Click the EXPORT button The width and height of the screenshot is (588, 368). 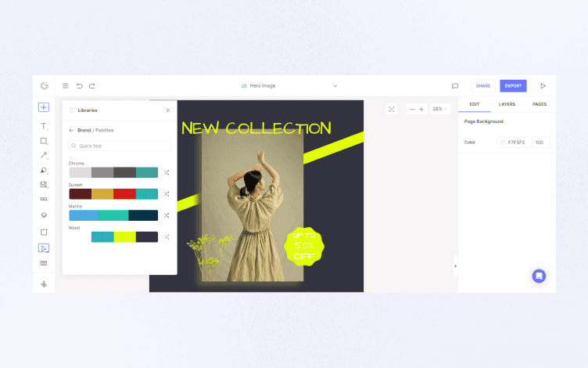(x=513, y=86)
